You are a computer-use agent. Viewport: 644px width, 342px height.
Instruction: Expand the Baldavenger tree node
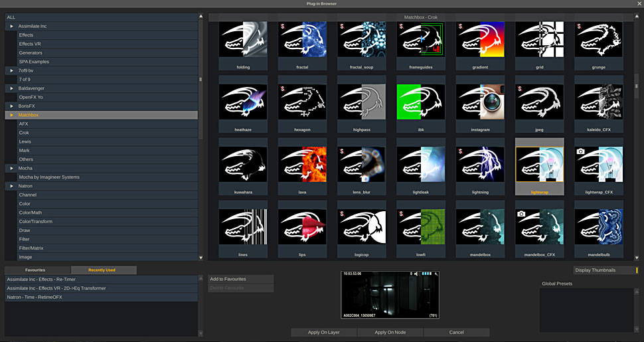pyautogui.click(x=11, y=88)
